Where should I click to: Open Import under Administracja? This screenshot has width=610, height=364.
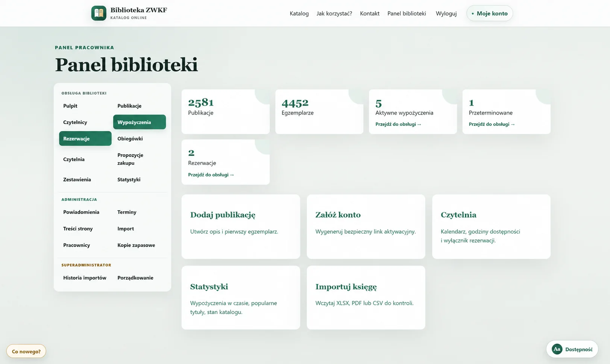(140, 229)
